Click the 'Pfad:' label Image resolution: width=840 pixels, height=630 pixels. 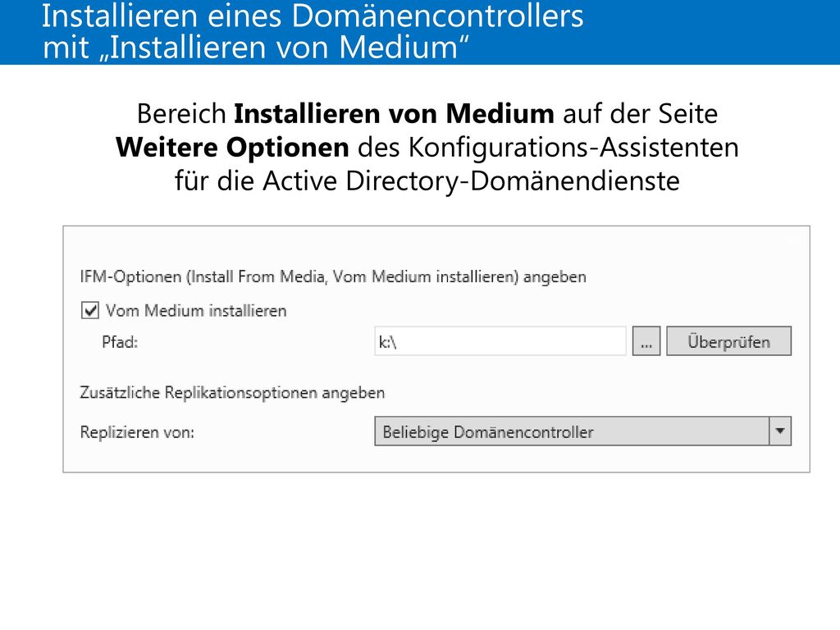coord(120,342)
